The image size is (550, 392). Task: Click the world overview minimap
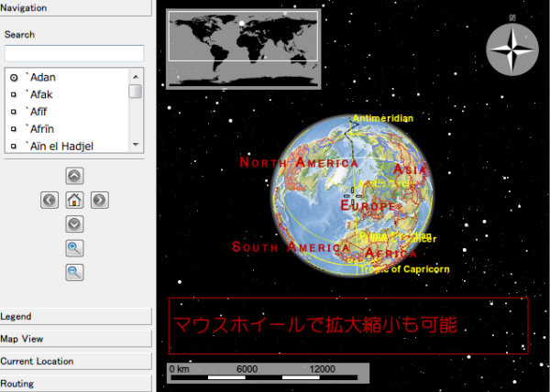pyautogui.click(x=243, y=37)
